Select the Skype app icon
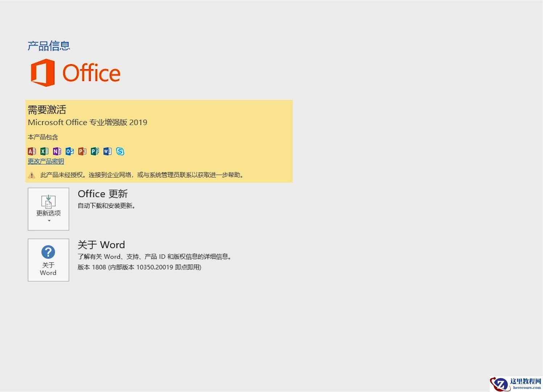The width and height of the screenshot is (543, 392). [x=121, y=151]
